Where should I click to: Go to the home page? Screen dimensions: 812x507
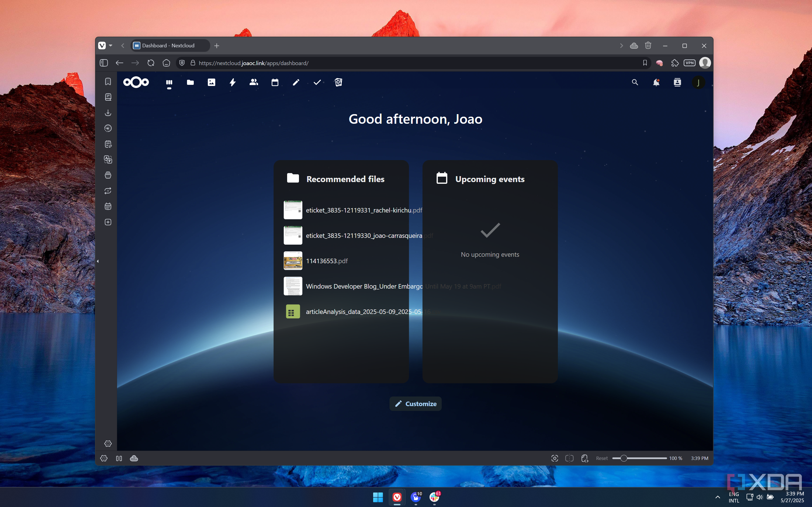click(166, 63)
